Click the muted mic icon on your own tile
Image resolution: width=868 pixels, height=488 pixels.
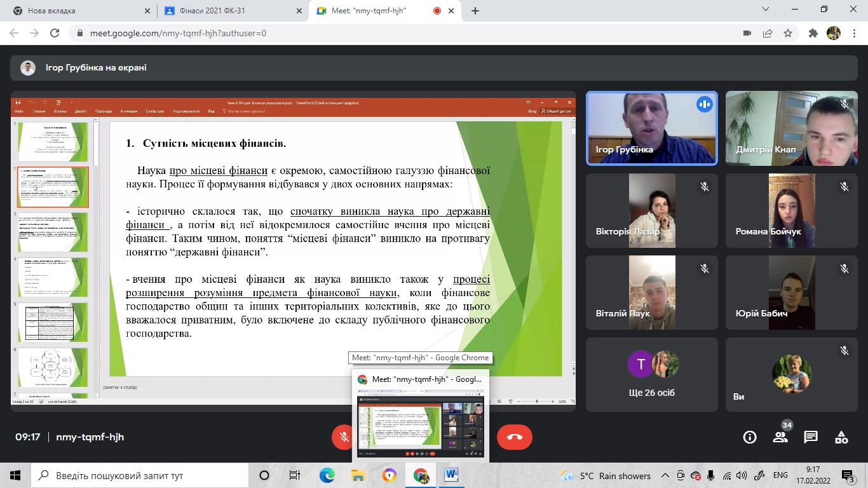tap(844, 351)
